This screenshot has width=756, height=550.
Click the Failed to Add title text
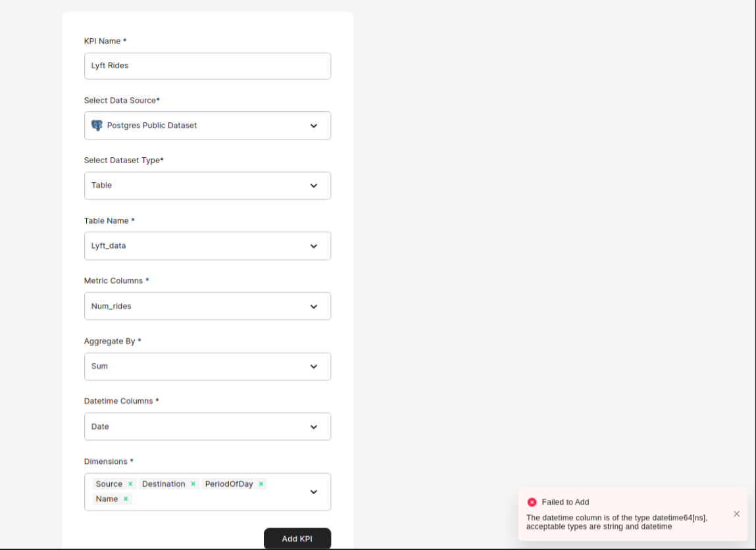[565, 502]
